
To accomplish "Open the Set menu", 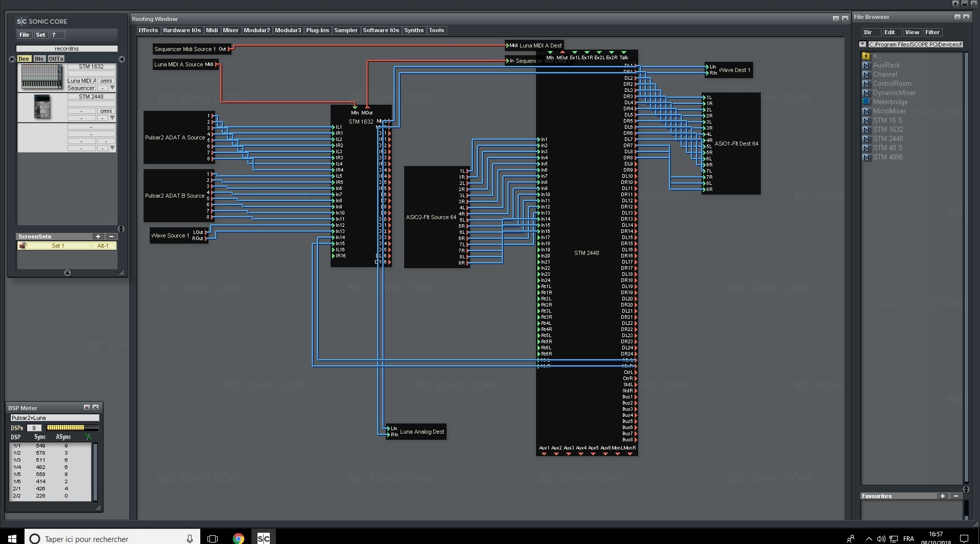I will click(x=40, y=35).
